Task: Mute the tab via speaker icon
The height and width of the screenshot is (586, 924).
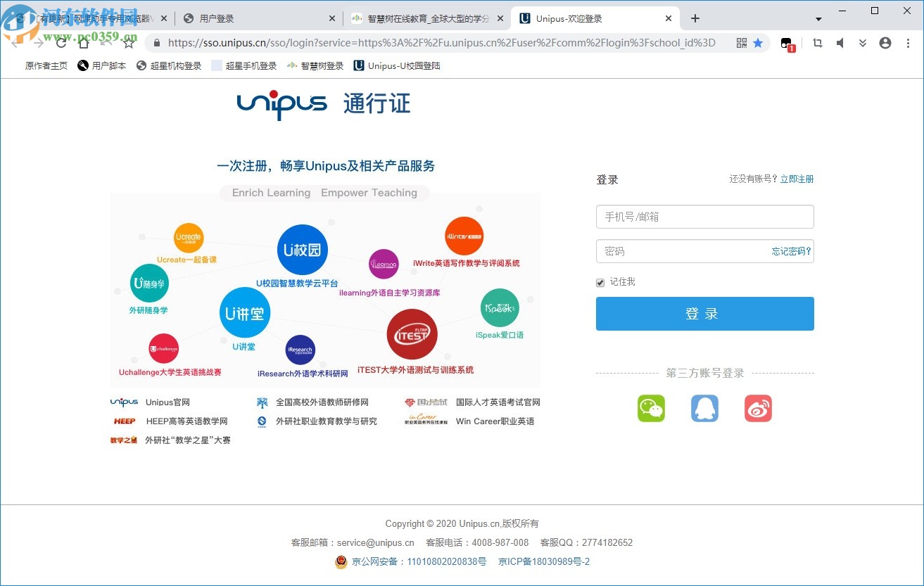Action: (840, 43)
